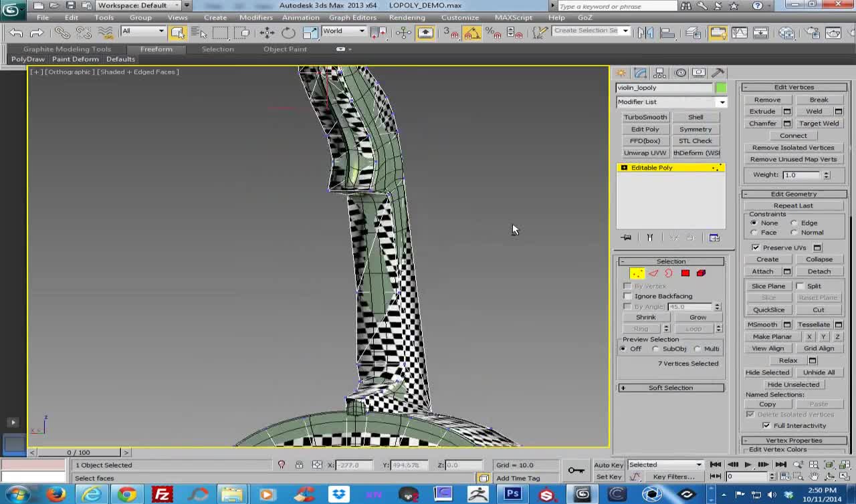Enable the Split checkbox

tap(800, 286)
